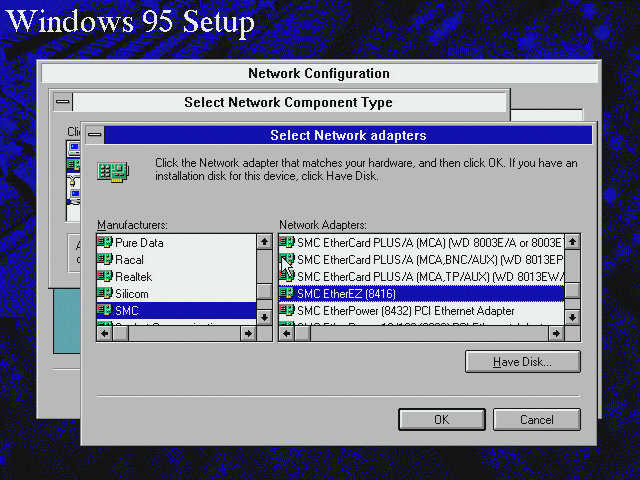This screenshot has width=640, height=480.
Task: Click Network Adapters scroll left arrow
Action: 287,333
